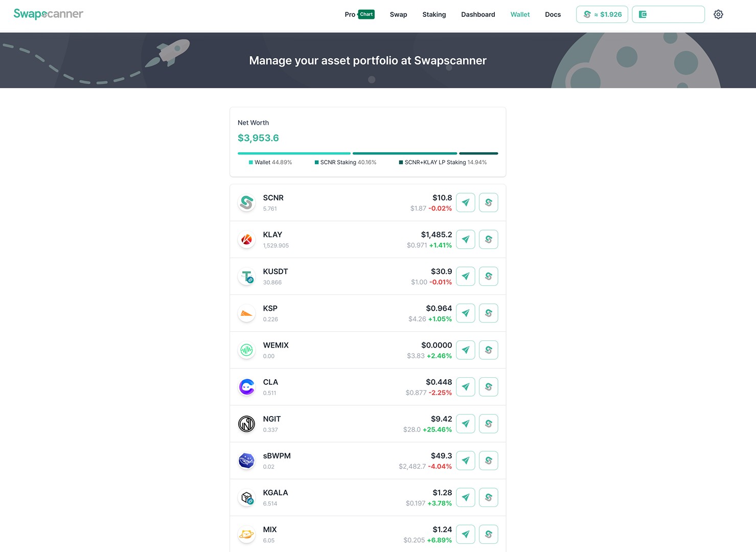This screenshot has height=552, width=756.
Task: Click the swap icon for KLAY
Action: click(x=489, y=239)
